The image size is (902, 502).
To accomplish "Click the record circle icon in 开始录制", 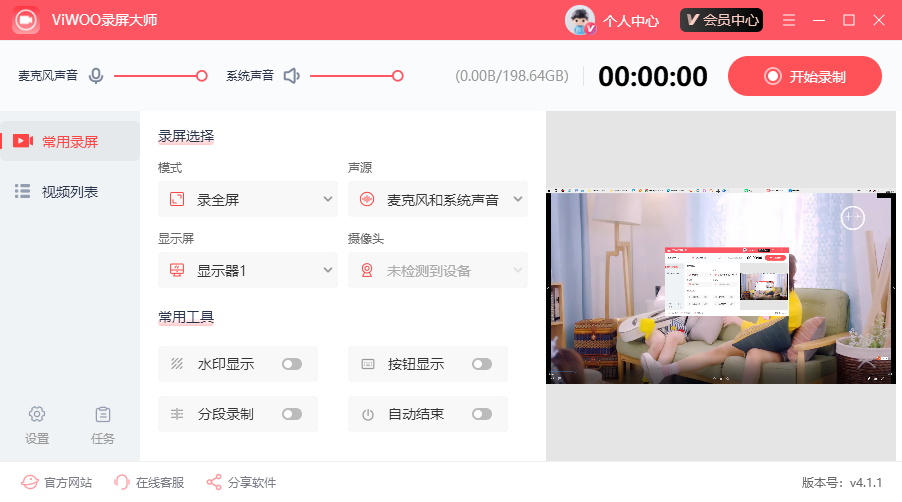I will coord(773,76).
